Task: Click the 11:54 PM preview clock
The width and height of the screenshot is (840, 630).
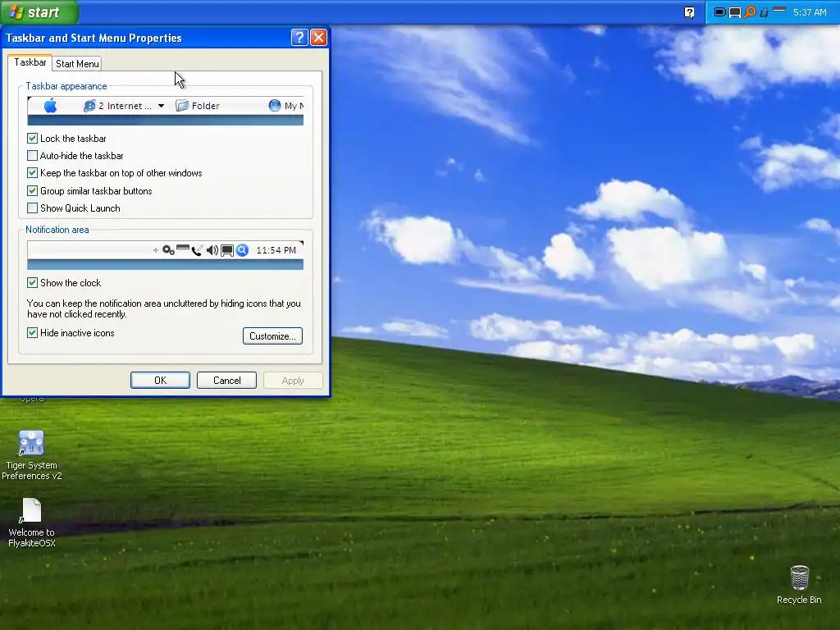Action: [276, 250]
